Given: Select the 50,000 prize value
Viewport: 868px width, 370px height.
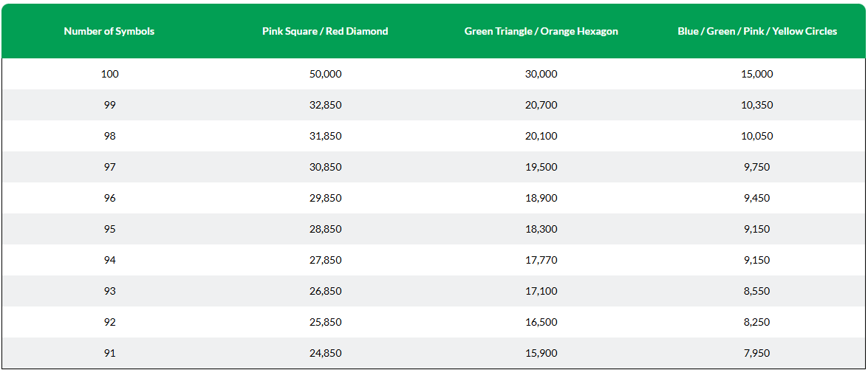Looking at the screenshot, I should point(326,74).
